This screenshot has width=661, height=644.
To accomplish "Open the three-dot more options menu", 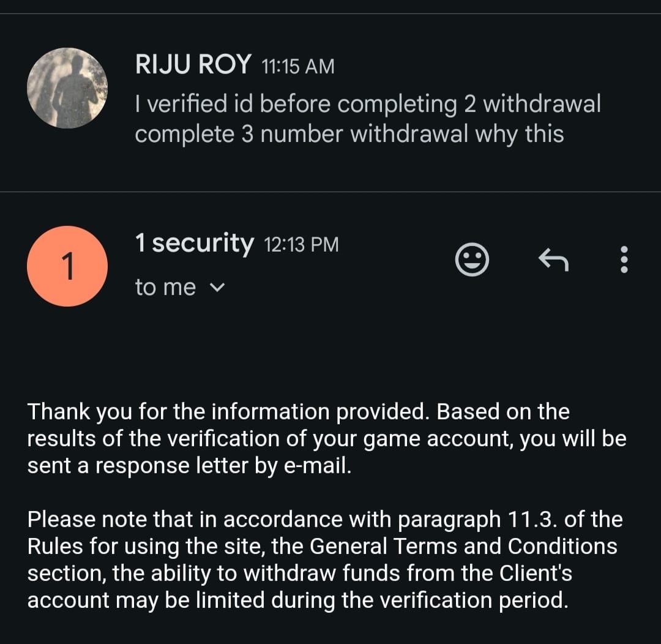I will [624, 260].
